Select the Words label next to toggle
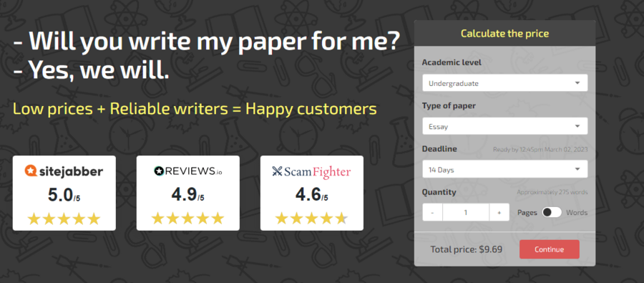 pyautogui.click(x=577, y=213)
